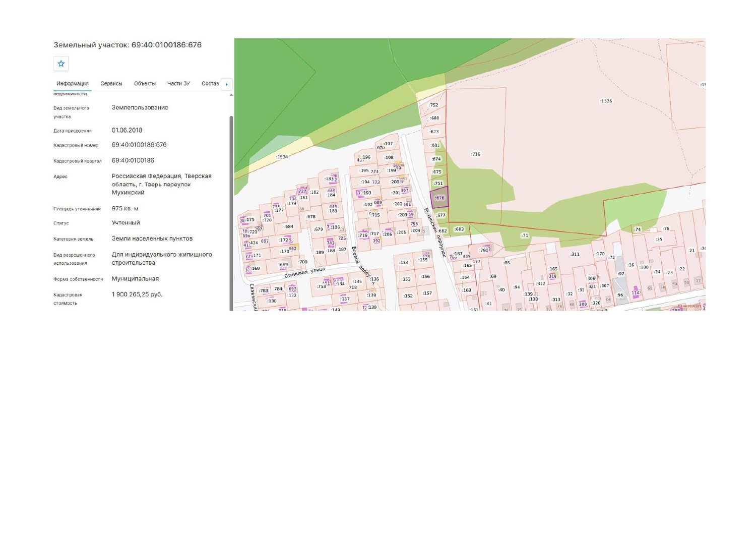Select parcel :716 on the map

click(475, 154)
